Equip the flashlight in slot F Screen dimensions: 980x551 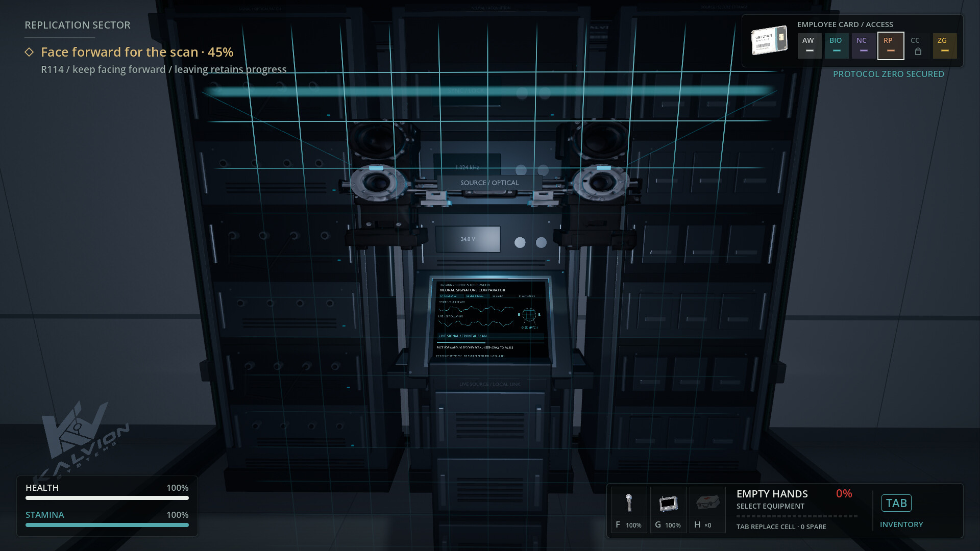pyautogui.click(x=629, y=510)
